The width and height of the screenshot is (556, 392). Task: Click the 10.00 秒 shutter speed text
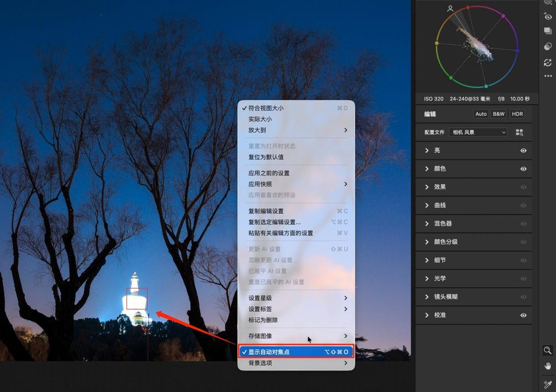coord(520,99)
